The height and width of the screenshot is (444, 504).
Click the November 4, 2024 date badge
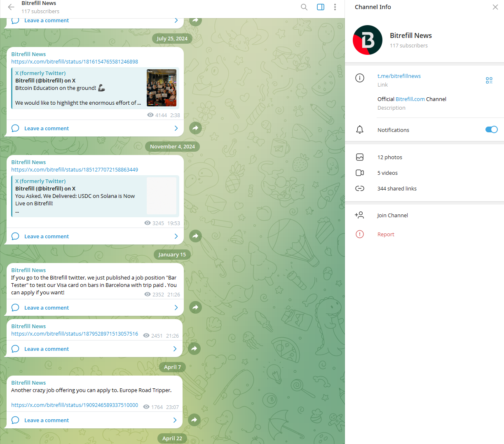tap(172, 146)
